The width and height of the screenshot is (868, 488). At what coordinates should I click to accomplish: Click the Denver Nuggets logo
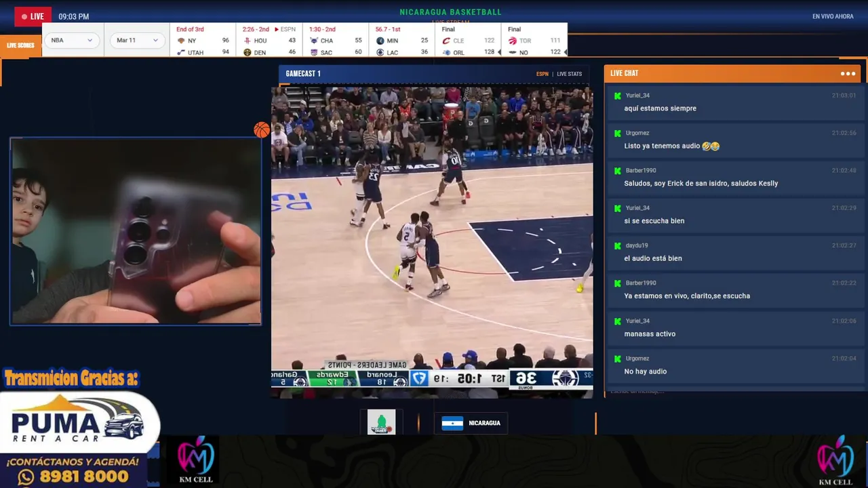click(x=247, y=52)
